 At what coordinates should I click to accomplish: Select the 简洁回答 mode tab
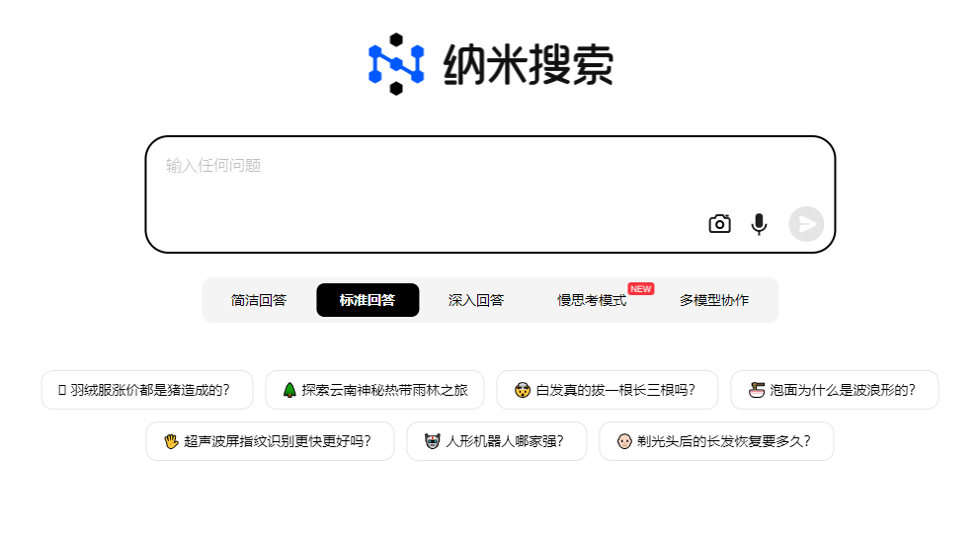pyautogui.click(x=259, y=300)
